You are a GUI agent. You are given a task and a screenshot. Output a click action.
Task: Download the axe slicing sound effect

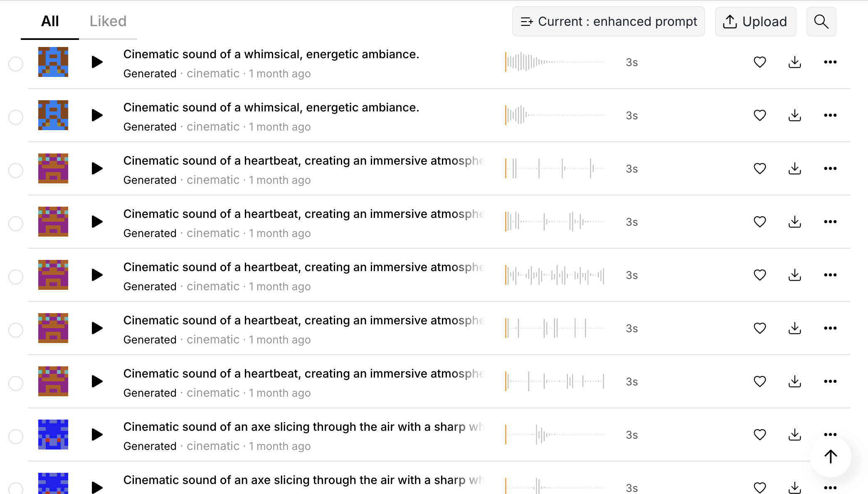[x=794, y=435]
